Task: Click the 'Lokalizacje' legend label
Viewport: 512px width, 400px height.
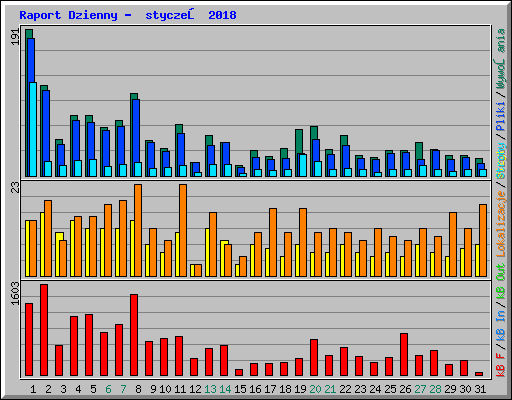Action: pyautogui.click(x=501, y=224)
